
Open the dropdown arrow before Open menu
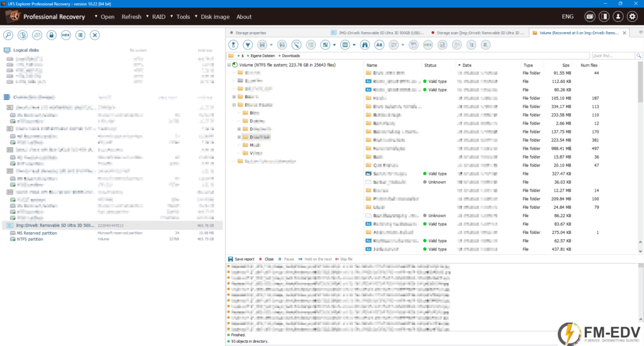coord(96,16)
